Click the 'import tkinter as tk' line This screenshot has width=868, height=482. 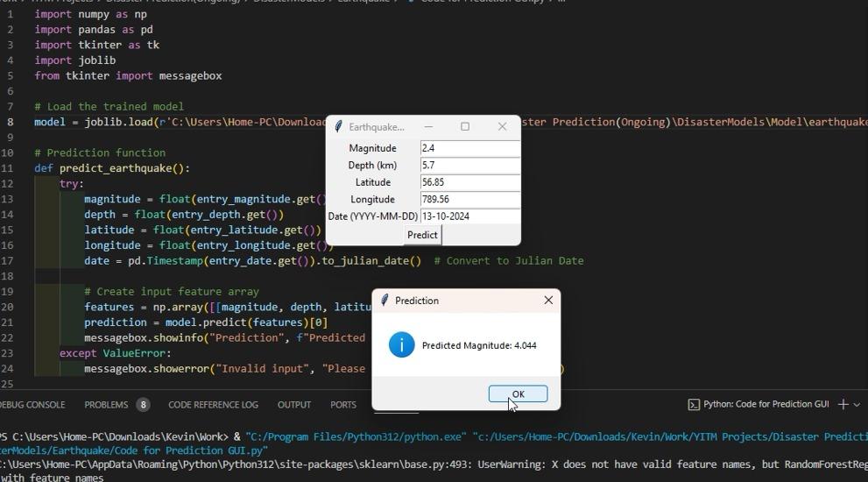(x=97, y=45)
